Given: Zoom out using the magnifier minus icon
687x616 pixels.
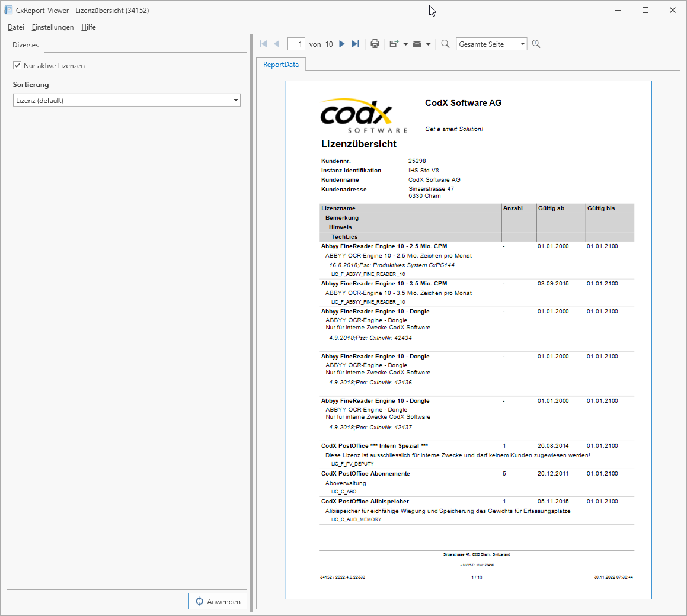Looking at the screenshot, I should 445,43.
